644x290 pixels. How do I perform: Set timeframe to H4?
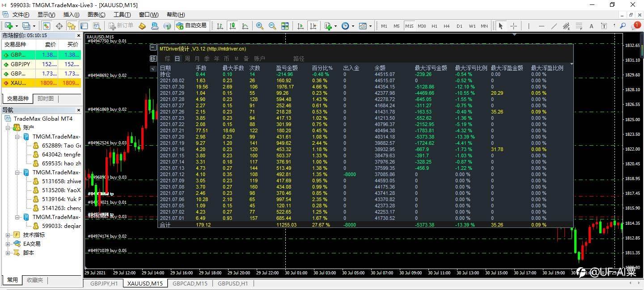pyautogui.click(x=447, y=26)
